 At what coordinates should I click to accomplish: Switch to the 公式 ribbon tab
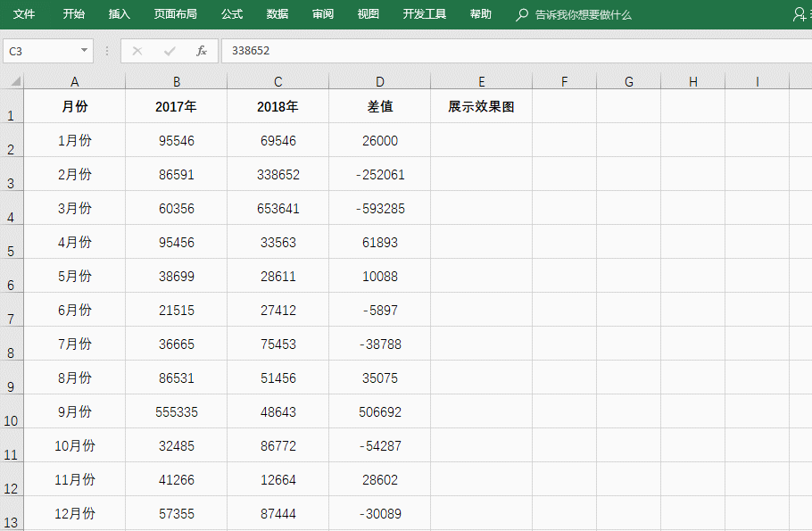coord(231,14)
